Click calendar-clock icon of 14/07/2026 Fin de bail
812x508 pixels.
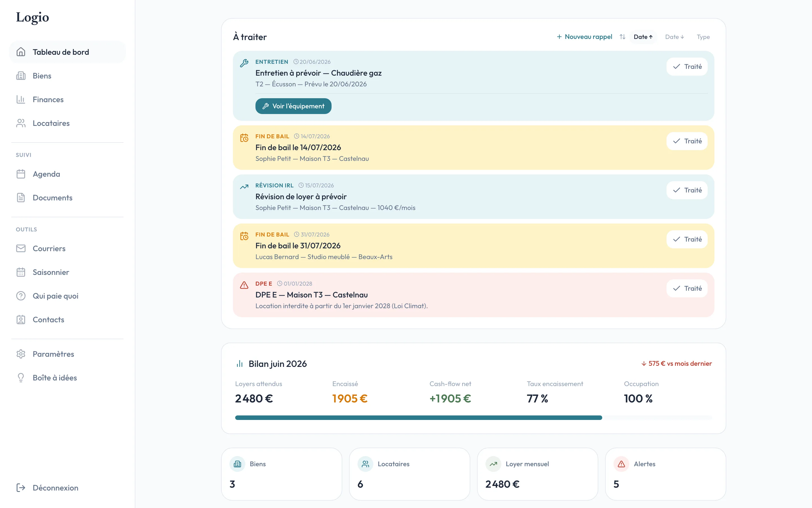point(244,138)
